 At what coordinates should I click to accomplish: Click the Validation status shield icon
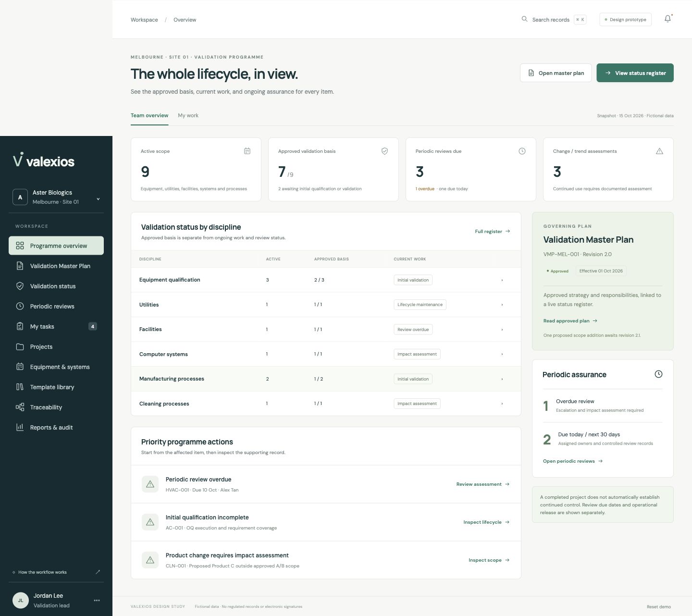tap(20, 286)
